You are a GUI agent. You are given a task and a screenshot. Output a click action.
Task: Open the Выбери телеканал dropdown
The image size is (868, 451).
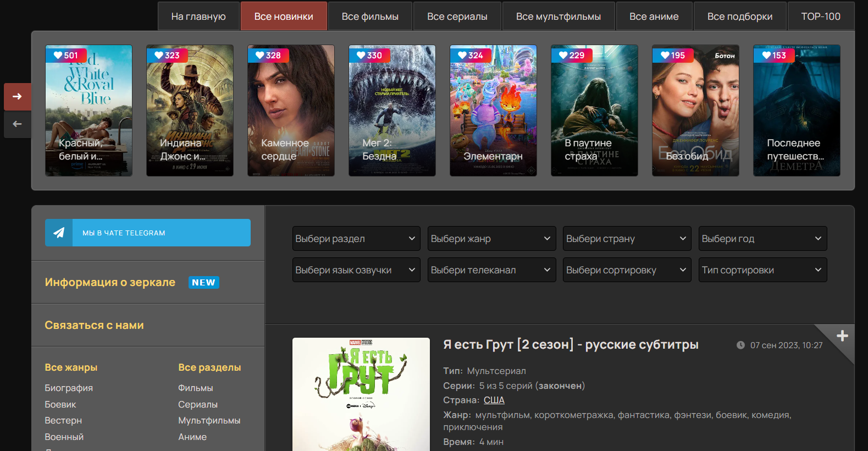click(x=491, y=270)
